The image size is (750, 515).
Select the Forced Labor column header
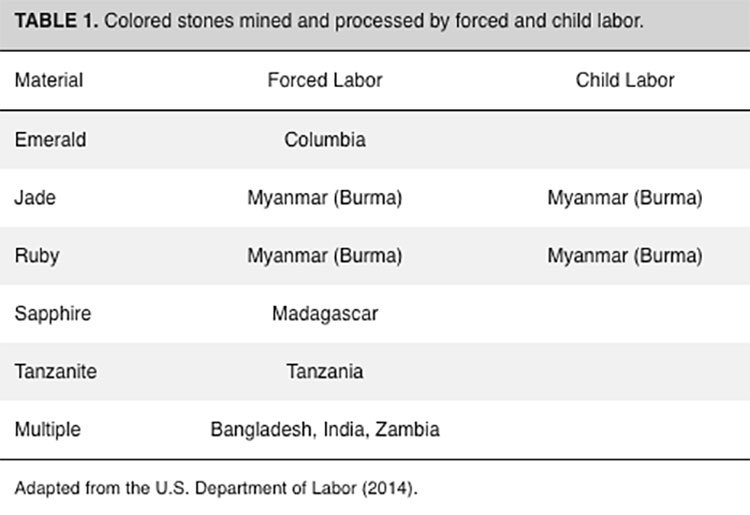point(325,80)
